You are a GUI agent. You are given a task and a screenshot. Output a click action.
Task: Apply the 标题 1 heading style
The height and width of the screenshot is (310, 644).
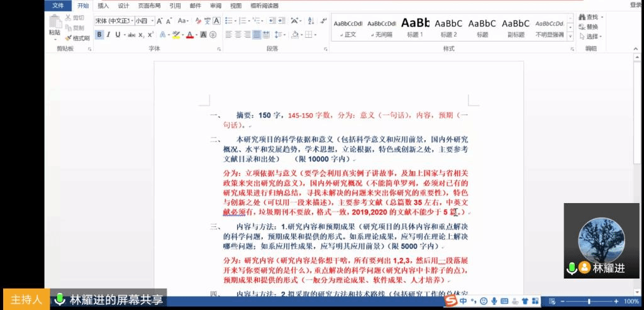click(415, 28)
